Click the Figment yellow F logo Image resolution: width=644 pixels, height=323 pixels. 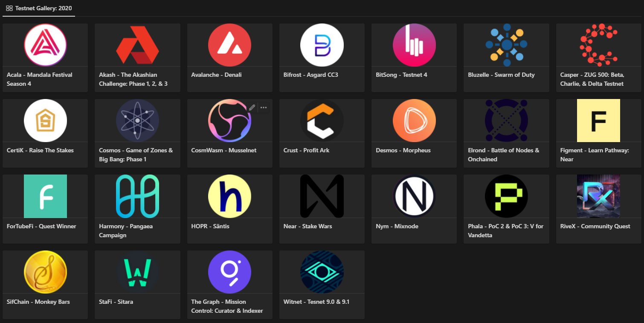(x=598, y=120)
